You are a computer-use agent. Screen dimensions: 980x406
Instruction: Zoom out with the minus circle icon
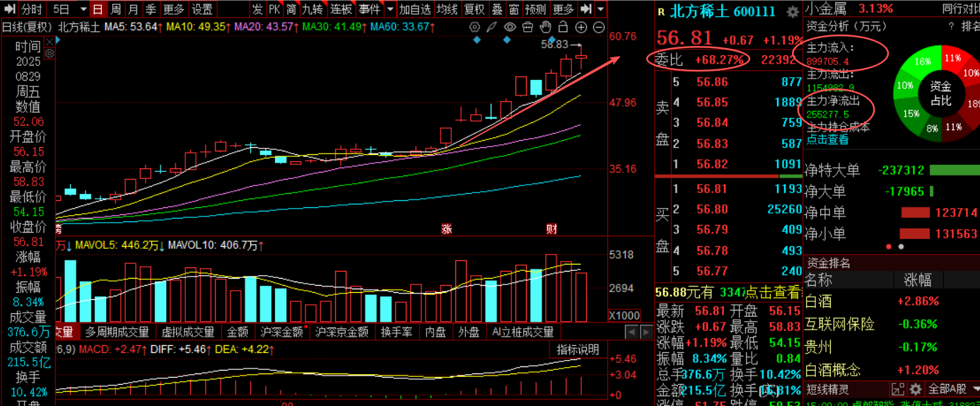click(x=599, y=27)
